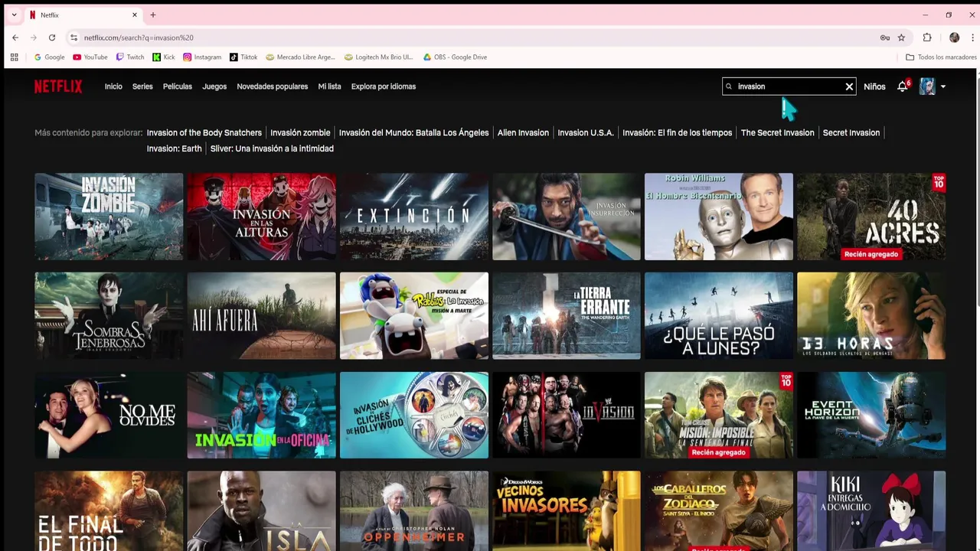Explore Invasión zombie suggestion
Viewport: 980px width, 551px height.
(x=300, y=132)
